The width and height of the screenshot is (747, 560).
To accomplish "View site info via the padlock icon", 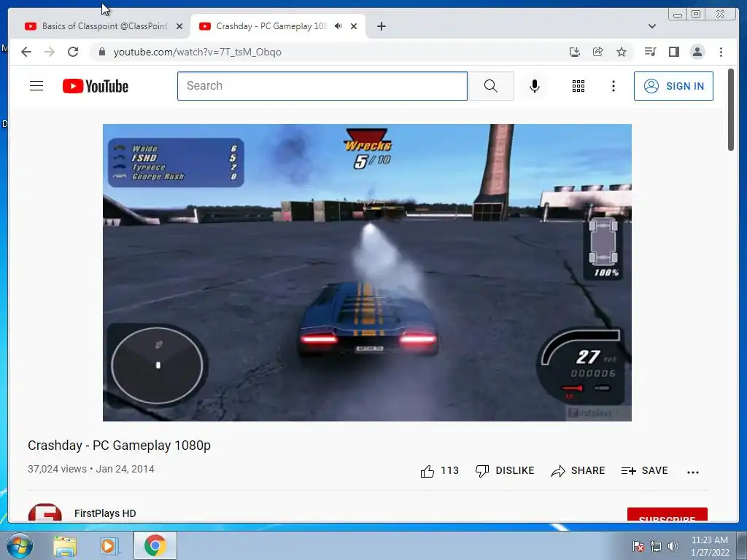I will 101,52.
